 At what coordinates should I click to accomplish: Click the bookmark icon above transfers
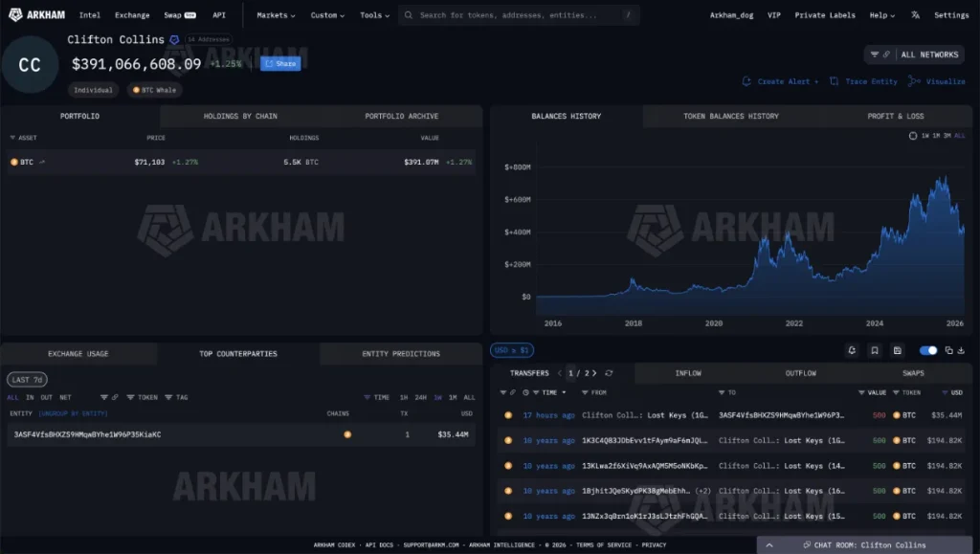[875, 351]
